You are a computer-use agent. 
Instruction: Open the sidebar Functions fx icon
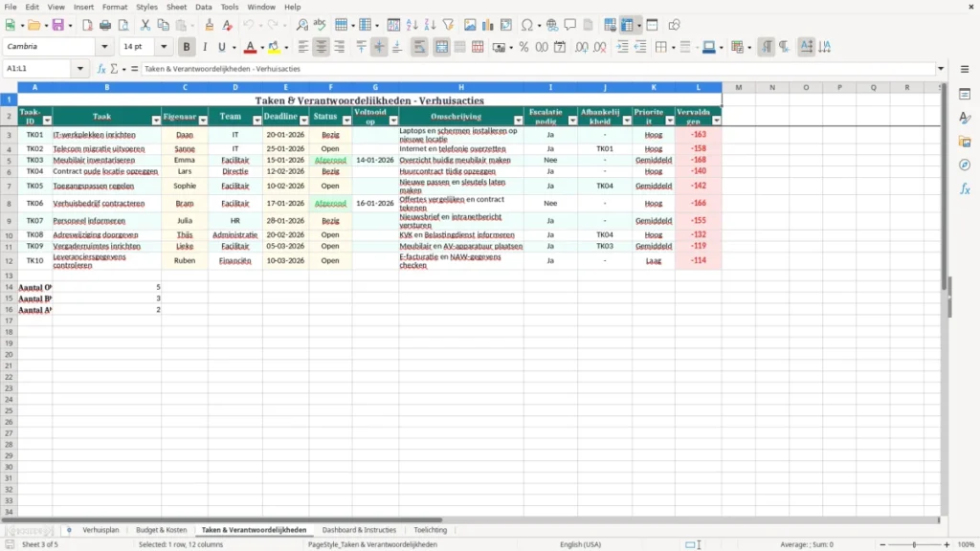[x=965, y=188]
